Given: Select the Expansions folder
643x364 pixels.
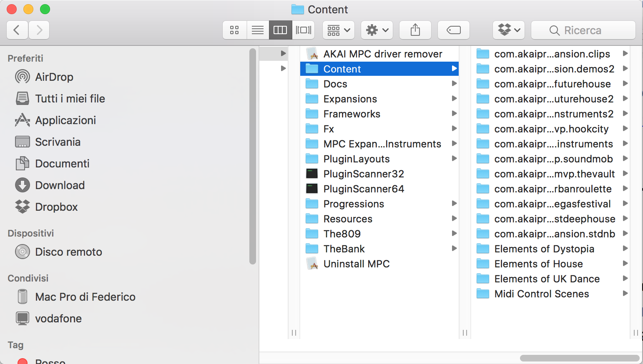Looking at the screenshot, I should (379, 99).
